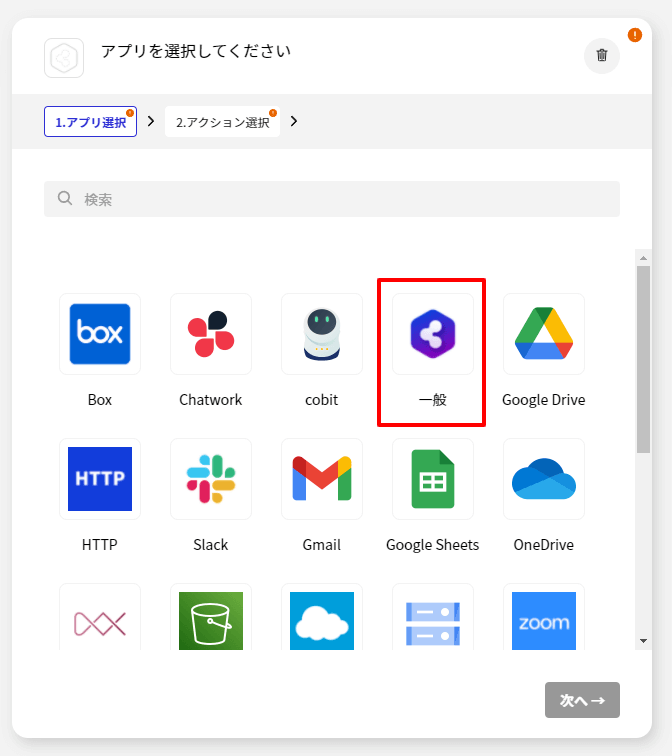The width and height of the screenshot is (672, 756).
Task: Click the Slack label text
Action: click(211, 545)
